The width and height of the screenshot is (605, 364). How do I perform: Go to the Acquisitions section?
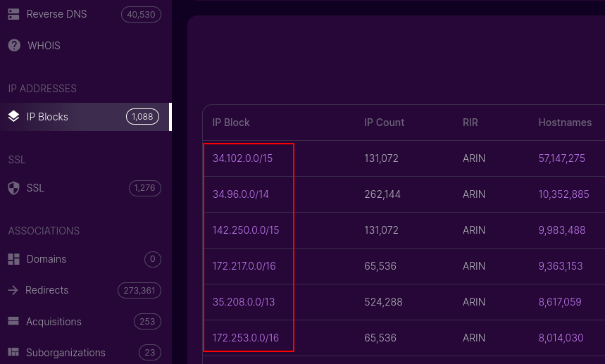pyautogui.click(x=54, y=322)
